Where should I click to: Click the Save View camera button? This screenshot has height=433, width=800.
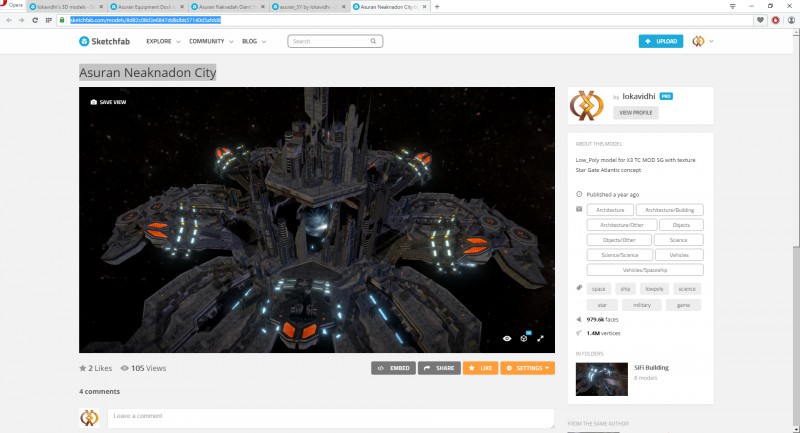(108, 102)
